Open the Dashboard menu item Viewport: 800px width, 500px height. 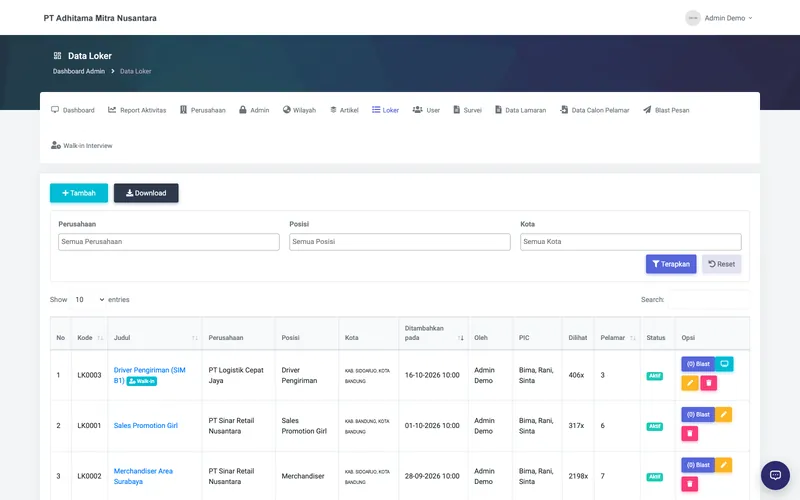tap(73, 110)
